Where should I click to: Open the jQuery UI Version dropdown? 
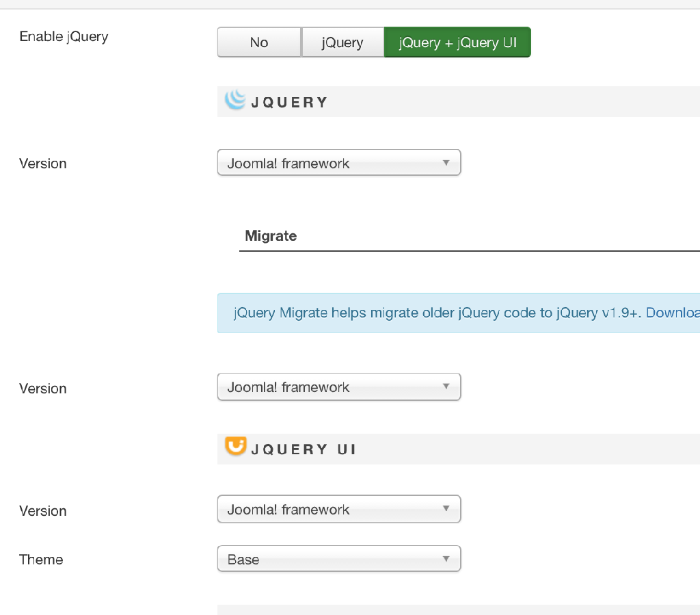[339, 510]
